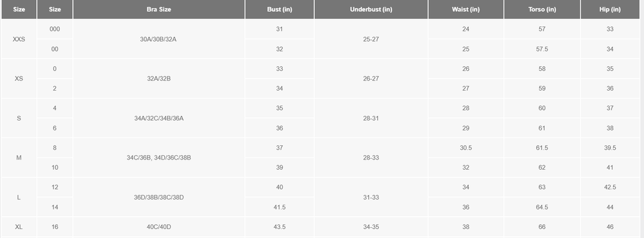644x238 pixels.
Task: Click the 41.5 bust value
Action: tap(279, 207)
